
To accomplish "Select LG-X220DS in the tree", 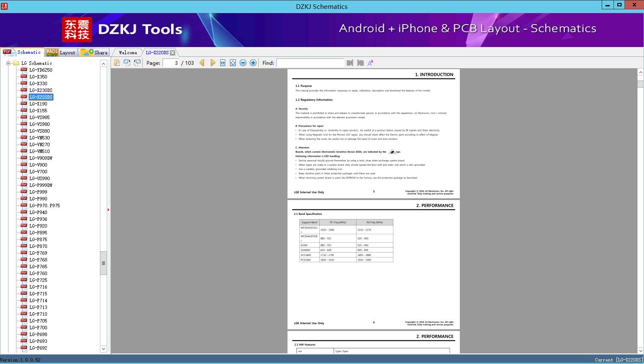I will 41,97.
